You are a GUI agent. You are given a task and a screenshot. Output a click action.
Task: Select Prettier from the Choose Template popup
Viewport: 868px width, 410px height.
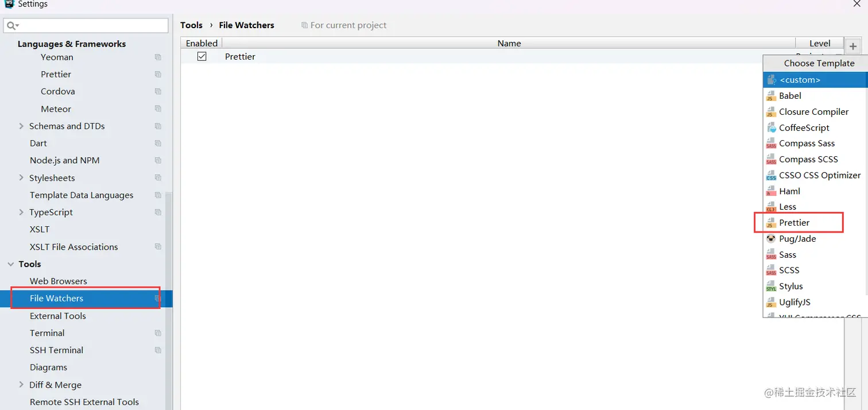[x=795, y=222]
